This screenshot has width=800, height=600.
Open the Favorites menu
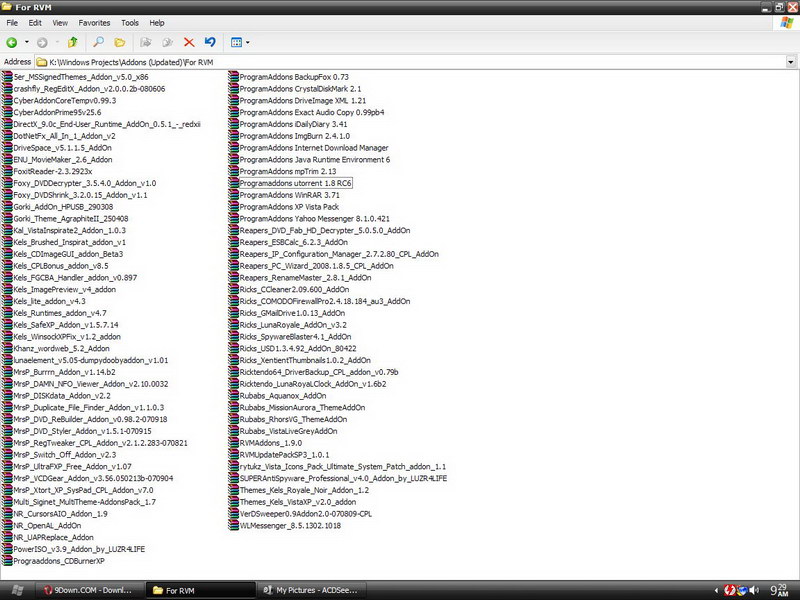94,23
